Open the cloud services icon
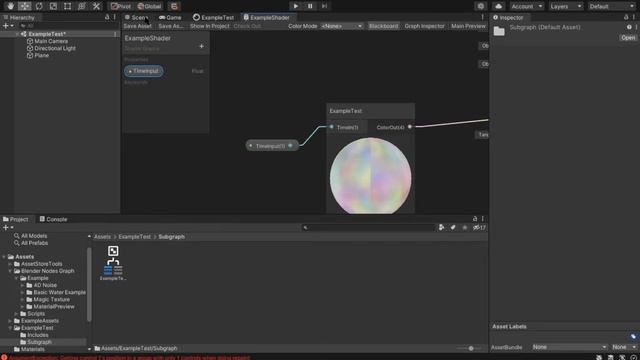This screenshot has width=640, height=360. tap(498, 6)
